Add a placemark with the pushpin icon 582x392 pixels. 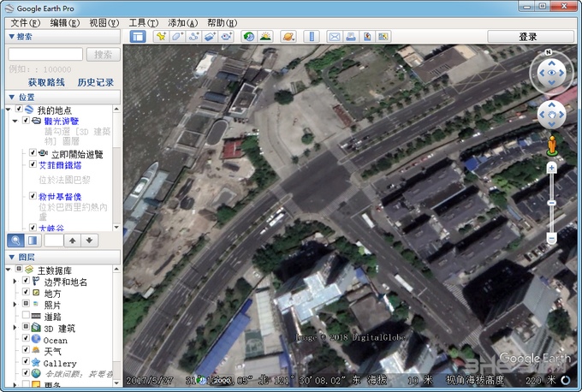point(161,37)
